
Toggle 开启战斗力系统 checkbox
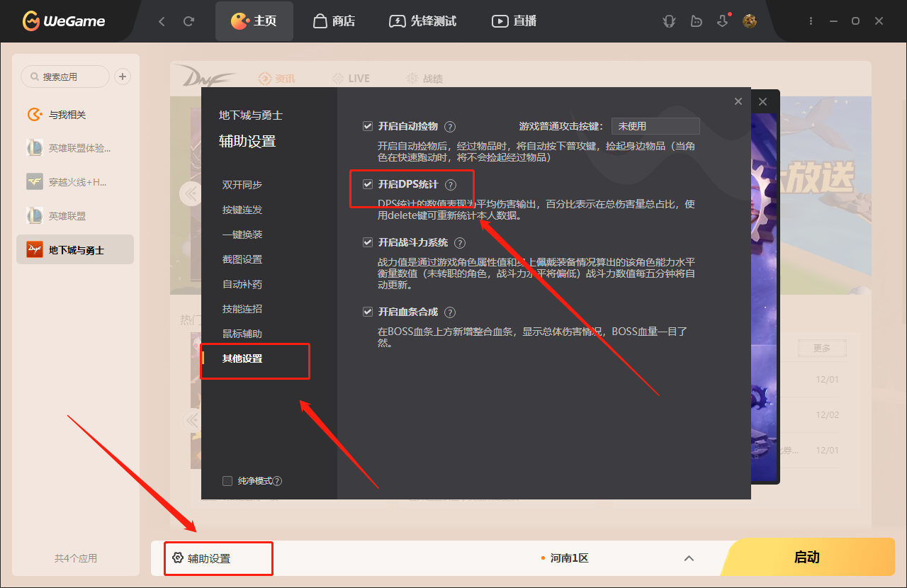tap(368, 242)
